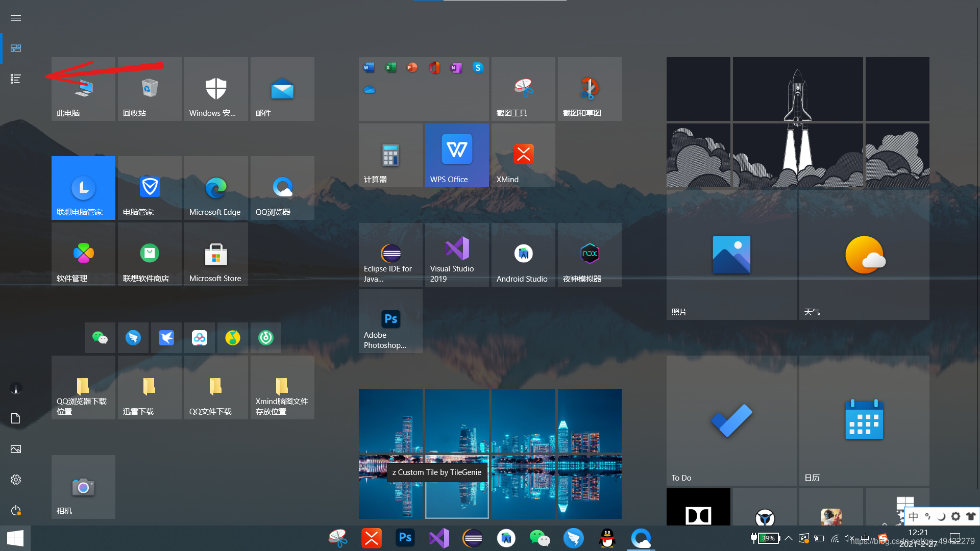Screen dimensions: 980x551
Task: Open the 计算器 calculator tile
Action: click(390, 155)
